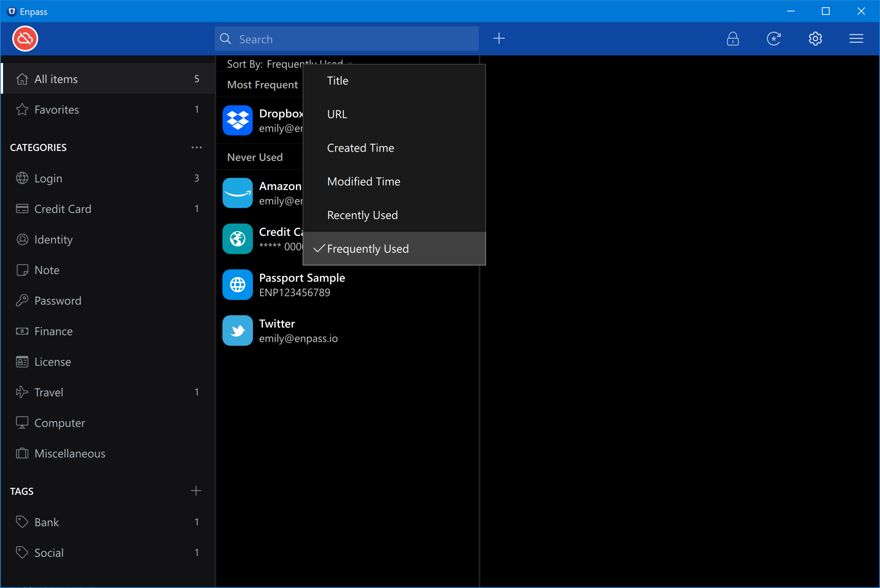Viewport: 880px width, 588px height.
Task: Open the hamburger menu icon
Action: tap(856, 39)
